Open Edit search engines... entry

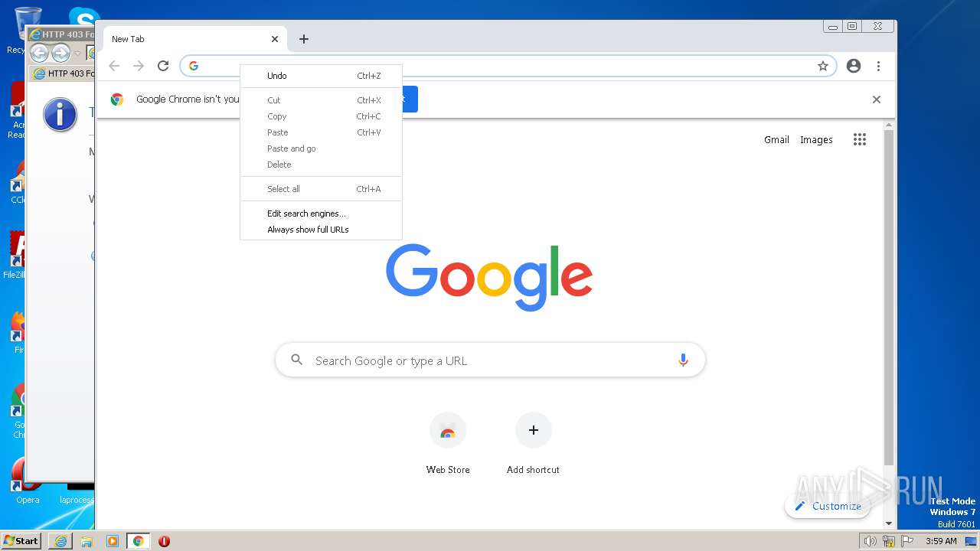(x=322, y=214)
